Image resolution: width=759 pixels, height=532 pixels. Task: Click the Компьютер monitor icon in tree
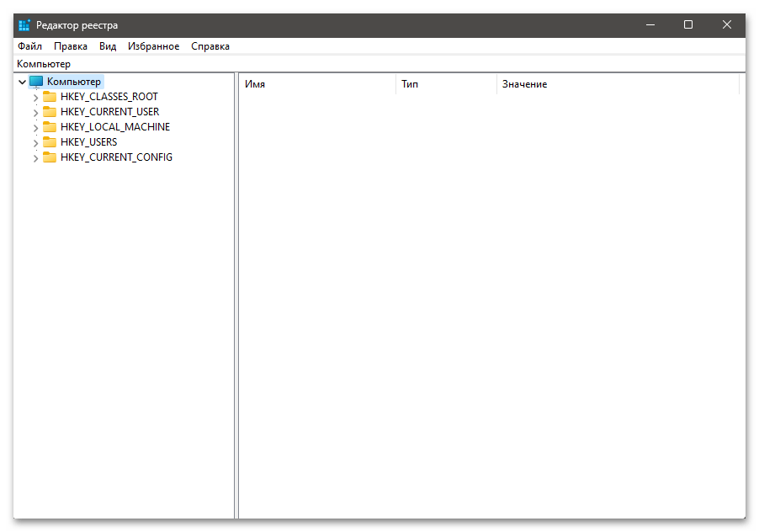36,82
